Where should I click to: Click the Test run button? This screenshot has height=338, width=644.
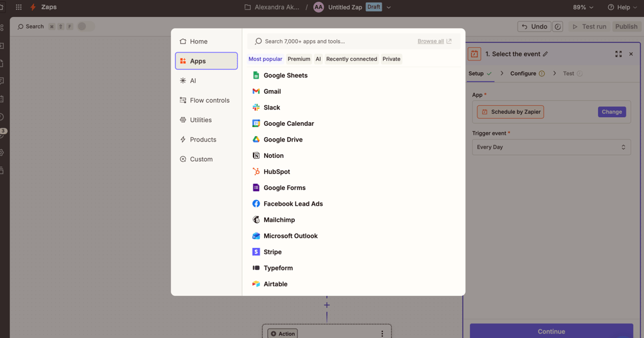click(x=589, y=26)
